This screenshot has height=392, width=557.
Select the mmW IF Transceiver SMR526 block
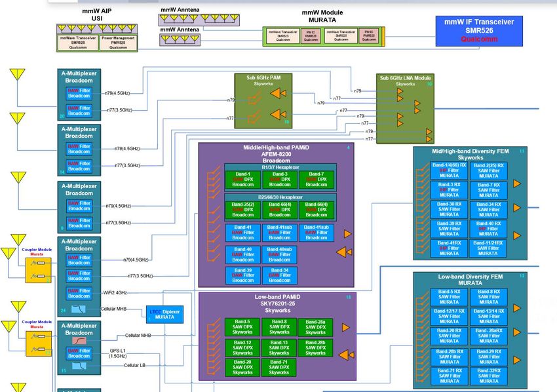[x=479, y=31]
